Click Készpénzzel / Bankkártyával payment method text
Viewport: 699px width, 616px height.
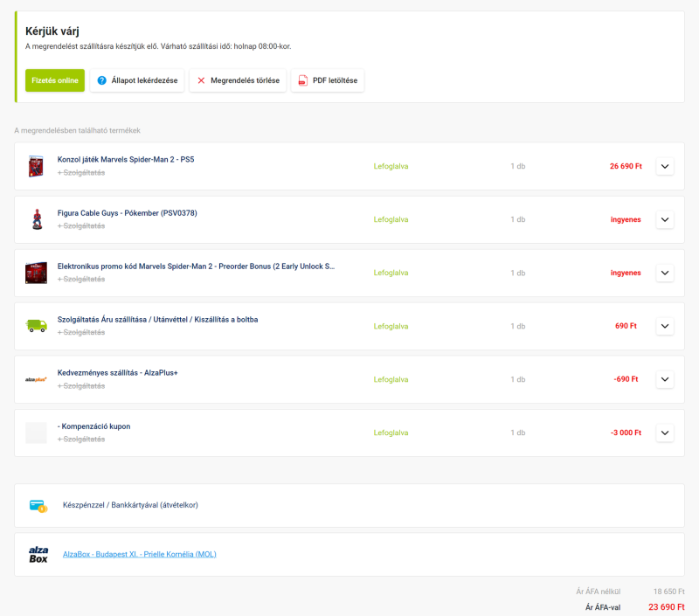click(130, 505)
